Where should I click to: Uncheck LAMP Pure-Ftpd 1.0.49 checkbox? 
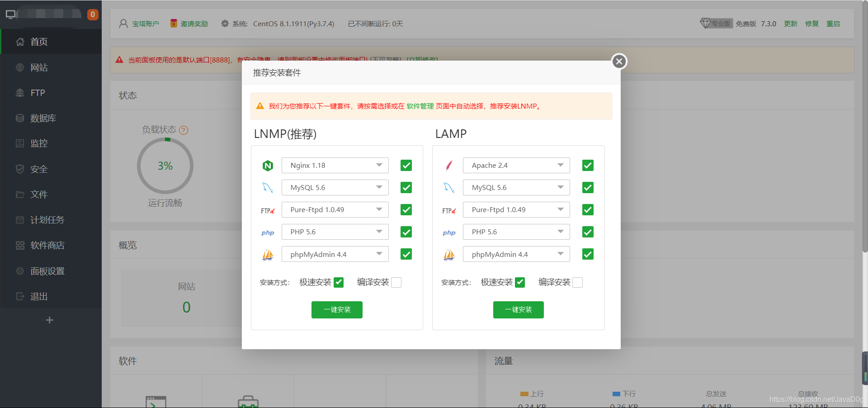[588, 210]
